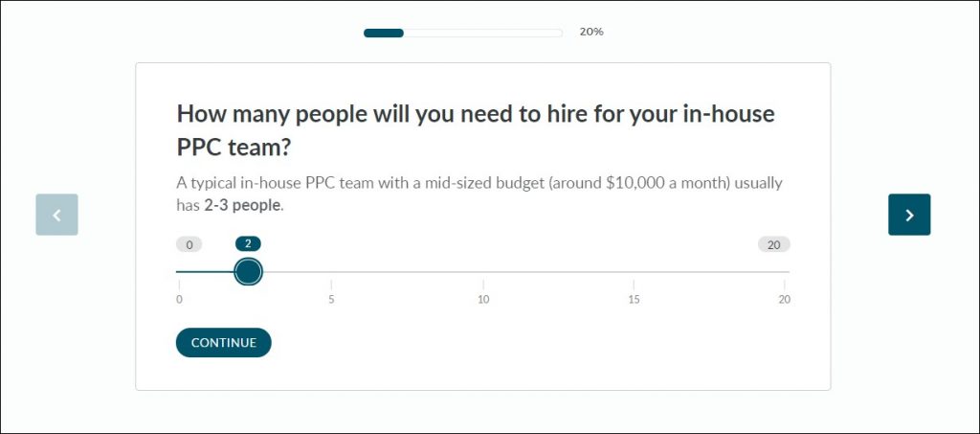
Task: Click the slider handle set at 2
Action: 248,272
